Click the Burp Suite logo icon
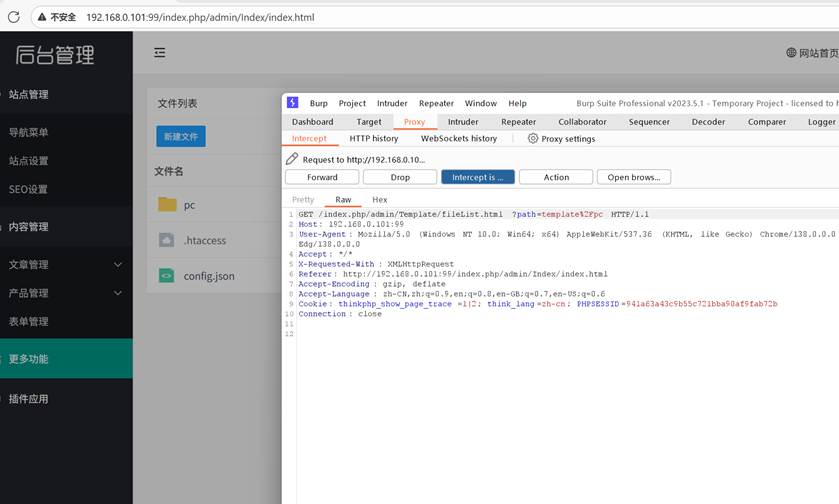Viewport: 839px width, 504px height. pos(293,103)
